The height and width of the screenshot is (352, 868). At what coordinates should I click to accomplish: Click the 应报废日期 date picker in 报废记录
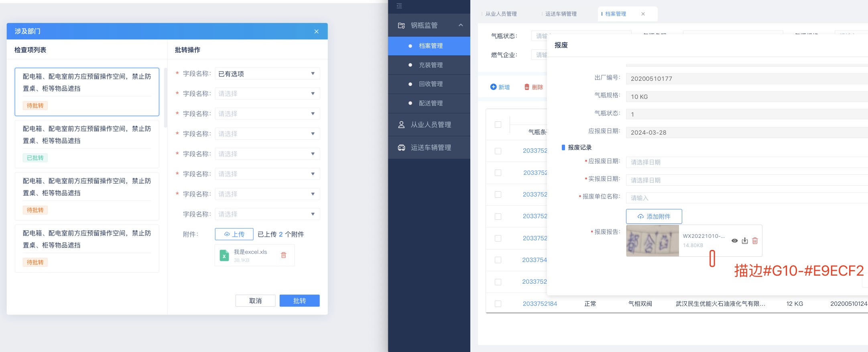coord(747,162)
